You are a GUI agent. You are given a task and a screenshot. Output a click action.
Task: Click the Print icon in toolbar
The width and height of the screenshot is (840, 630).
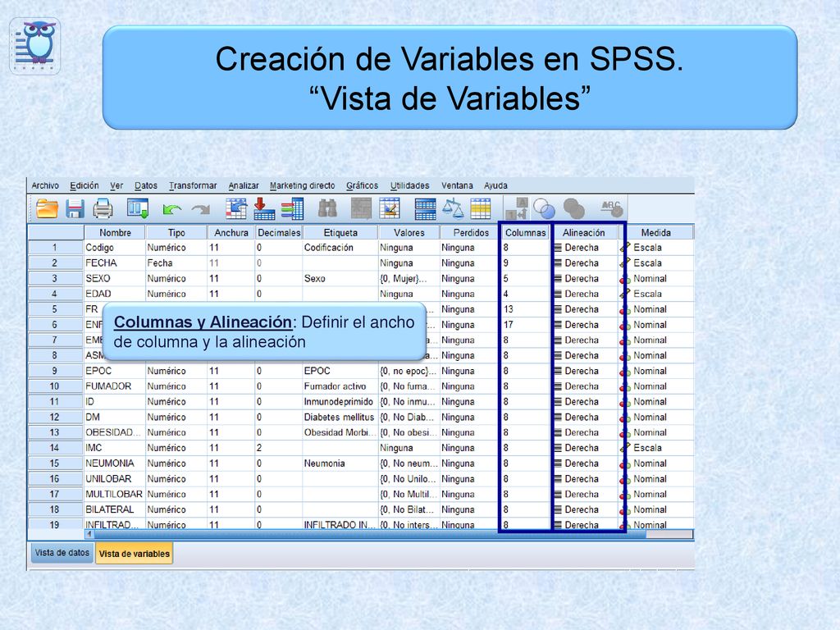click(103, 208)
